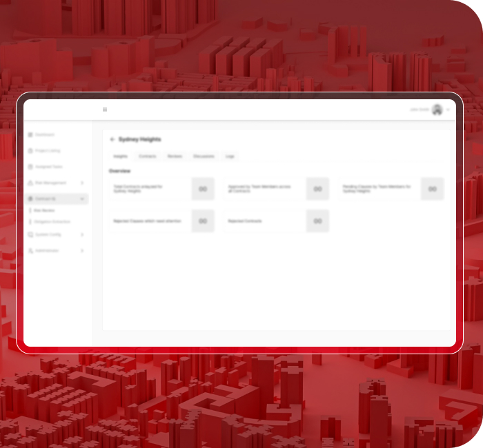
Task: Open Dashboard from the sidebar
Action: [45, 135]
